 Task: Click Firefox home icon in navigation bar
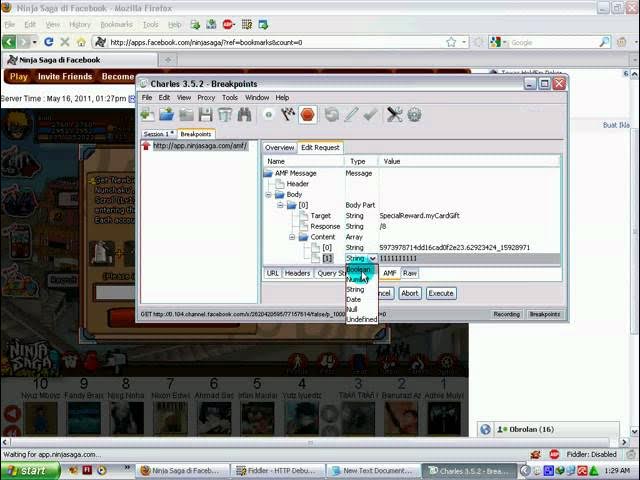pos(99,42)
